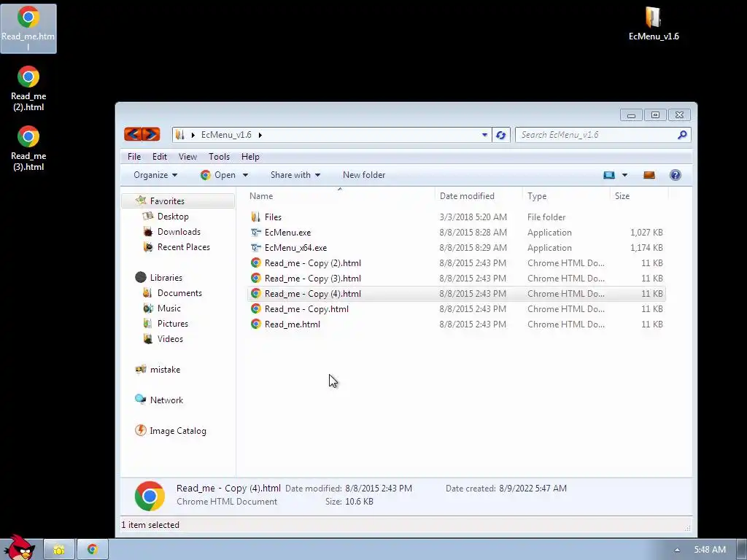Open the Tools menu

pos(219,157)
